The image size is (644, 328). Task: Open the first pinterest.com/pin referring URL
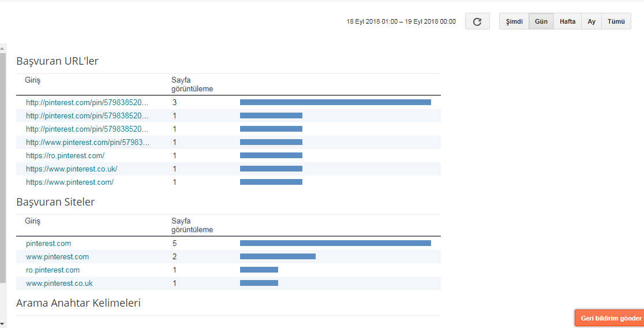[87, 102]
